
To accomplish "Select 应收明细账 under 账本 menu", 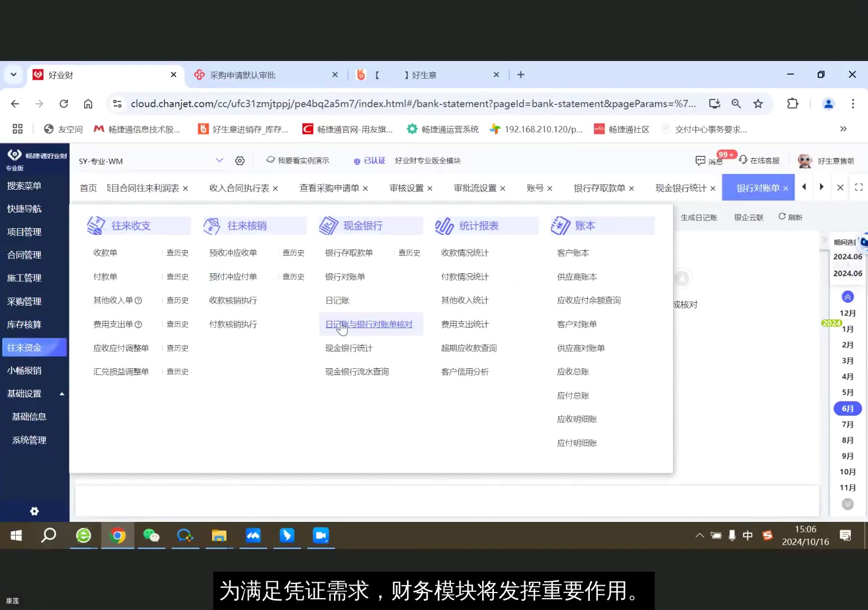I will pyautogui.click(x=576, y=419).
